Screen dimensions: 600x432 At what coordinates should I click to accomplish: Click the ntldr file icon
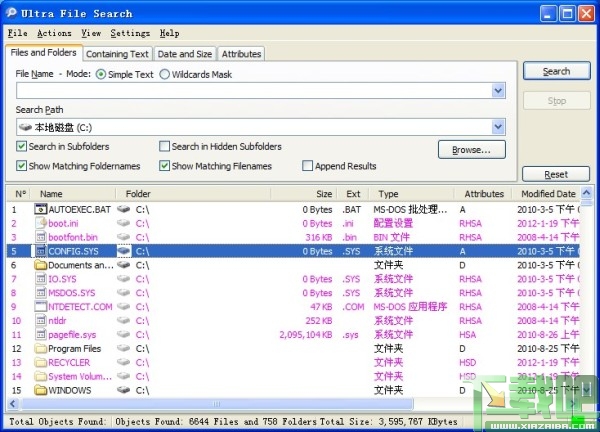pyautogui.click(x=40, y=320)
